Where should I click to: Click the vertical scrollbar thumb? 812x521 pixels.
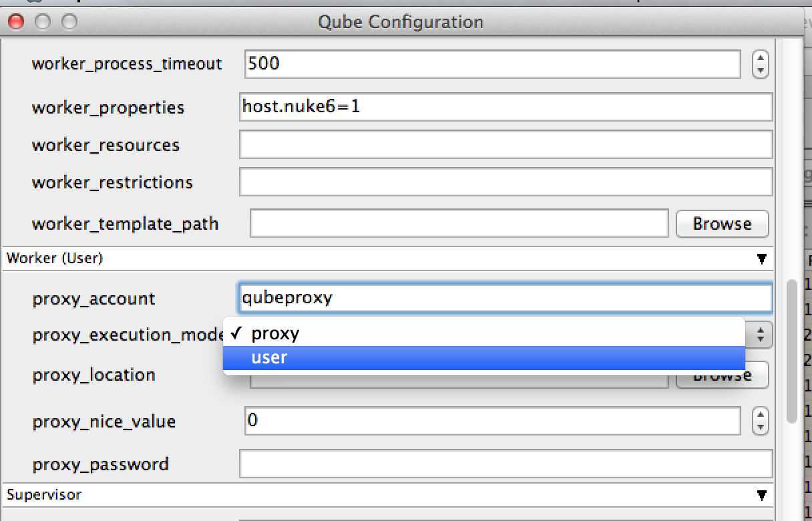(x=793, y=351)
